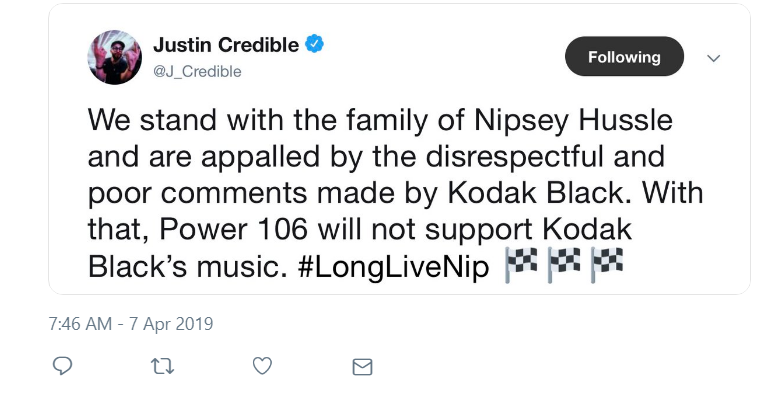758x402 pixels.
Task: Like the tweet with the heart icon
Action: click(x=262, y=366)
